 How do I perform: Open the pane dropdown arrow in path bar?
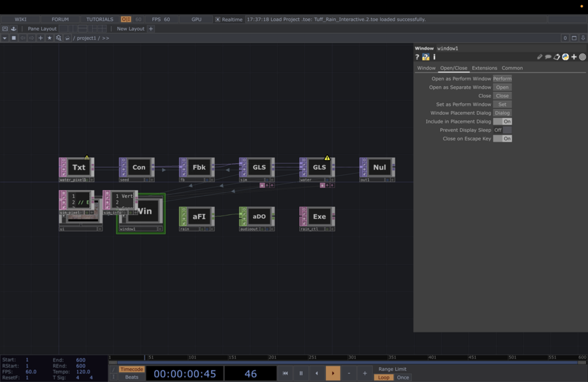tap(5, 38)
